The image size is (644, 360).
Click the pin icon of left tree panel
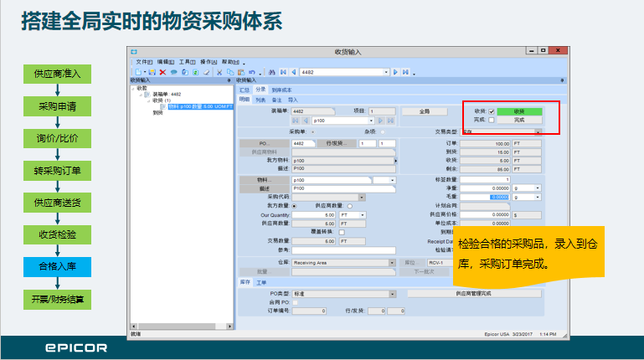point(229,80)
